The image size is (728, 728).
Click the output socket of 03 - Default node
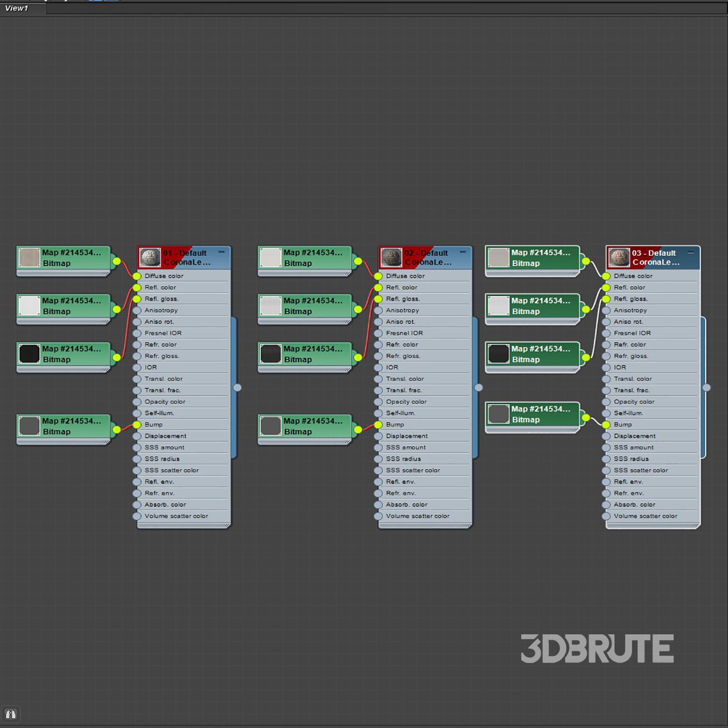tap(707, 387)
